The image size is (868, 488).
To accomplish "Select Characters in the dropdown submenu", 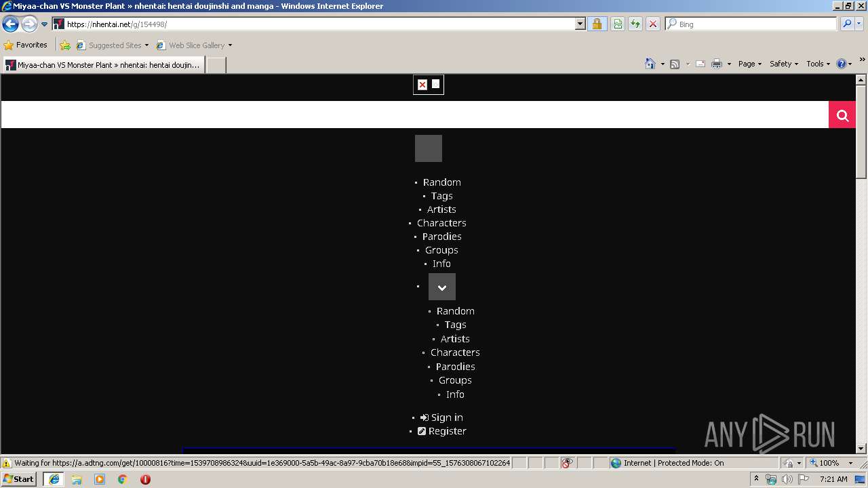I will (x=455, y=352).
